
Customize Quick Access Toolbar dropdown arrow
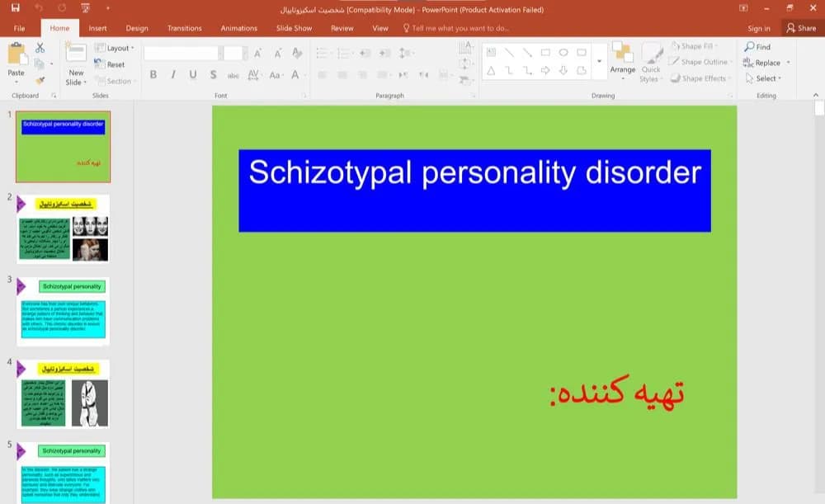(108, 8)
